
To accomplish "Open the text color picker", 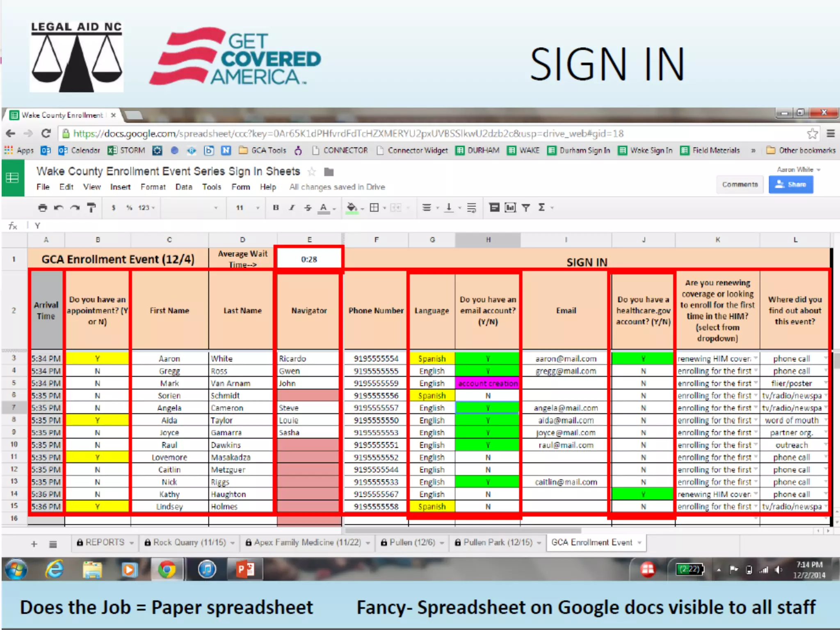I will (x=326, y=208).
